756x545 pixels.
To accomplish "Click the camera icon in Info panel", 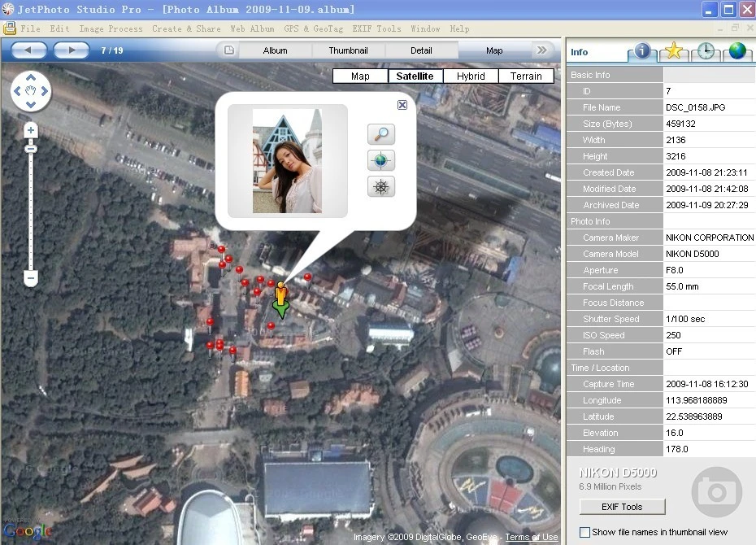I will [x=716, y=492].
